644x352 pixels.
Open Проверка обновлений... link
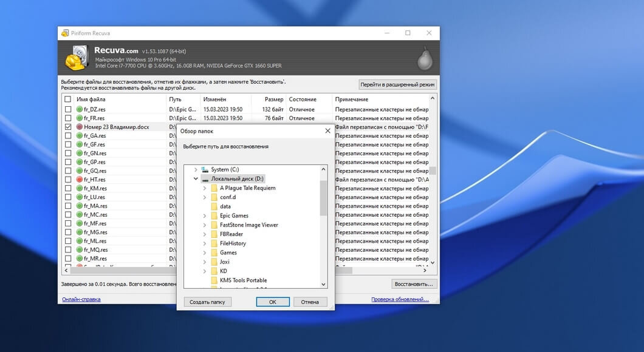tap(400, 299)
